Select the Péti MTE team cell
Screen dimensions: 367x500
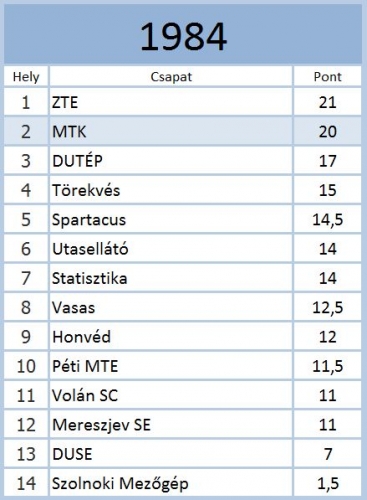171,366
